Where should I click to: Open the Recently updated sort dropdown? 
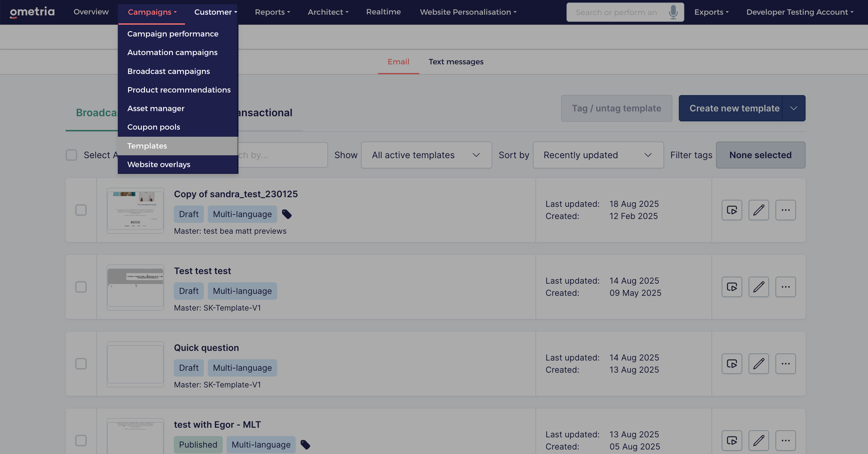pyautogui.click(x=599, y=155)
